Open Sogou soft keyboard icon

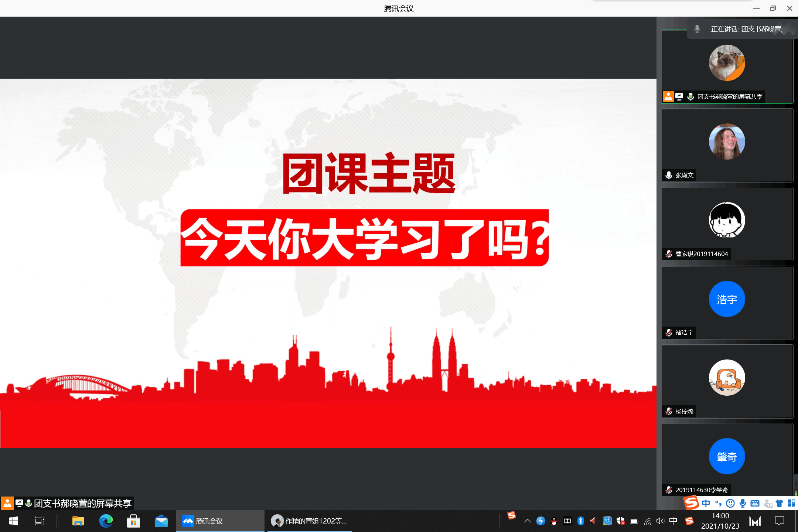tap(755, 503)
